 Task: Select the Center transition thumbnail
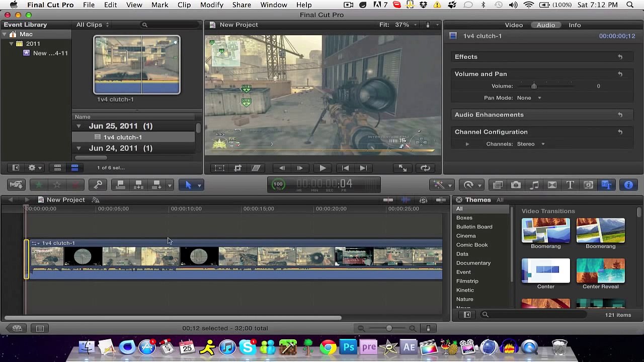point(546,271)
